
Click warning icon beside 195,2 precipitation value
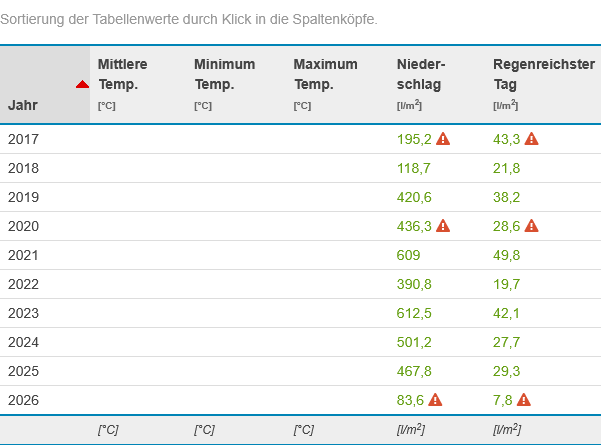[x=444, y=139]
